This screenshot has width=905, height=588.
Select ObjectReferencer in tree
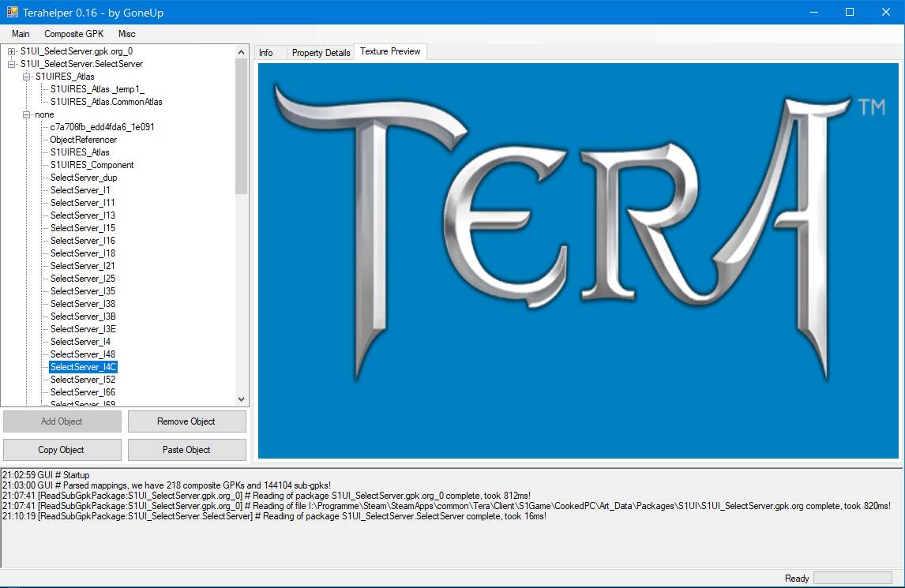click(x=84, y=140)
